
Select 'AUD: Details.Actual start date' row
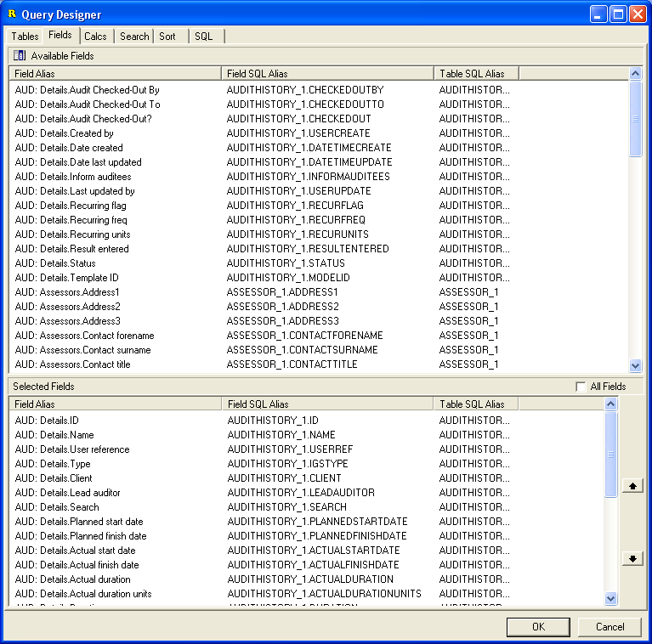(x=307, y=551)
